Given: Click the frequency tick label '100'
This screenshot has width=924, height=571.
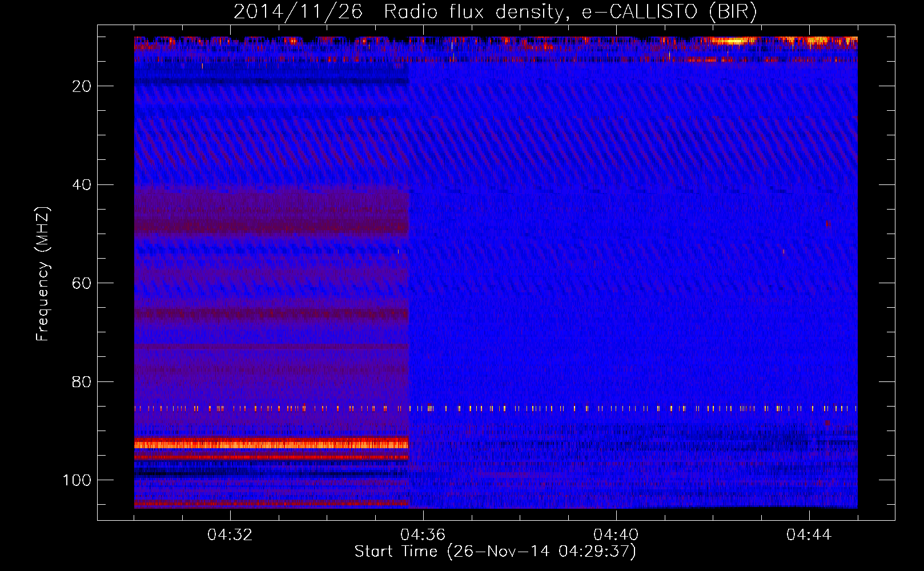Looking at the screenshot, I should 77,480.
